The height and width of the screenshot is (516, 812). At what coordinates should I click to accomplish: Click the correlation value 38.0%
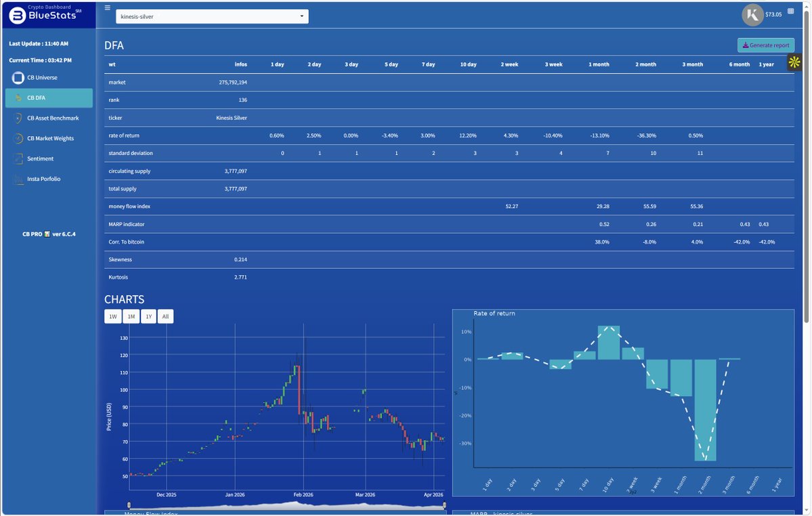point(602,242)
